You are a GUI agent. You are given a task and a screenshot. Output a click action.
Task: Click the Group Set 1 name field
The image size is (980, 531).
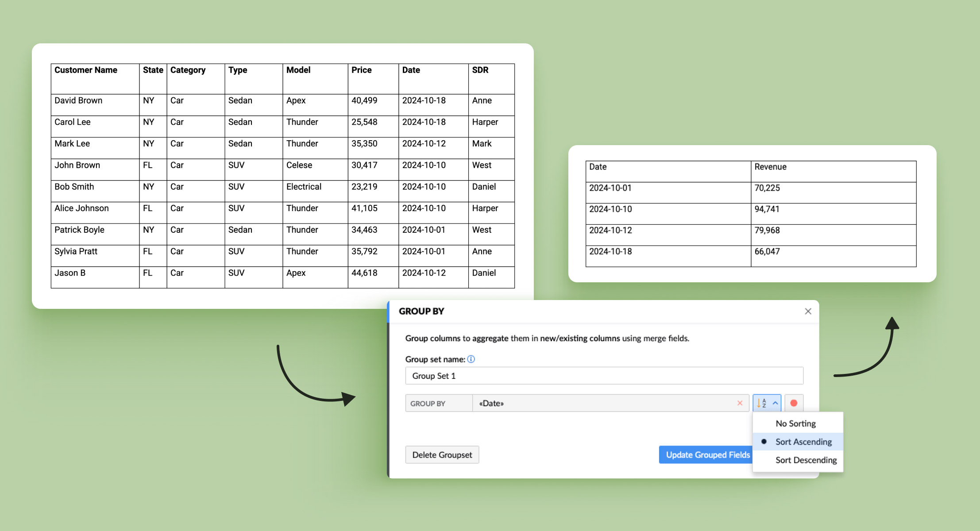click(604, 376)
